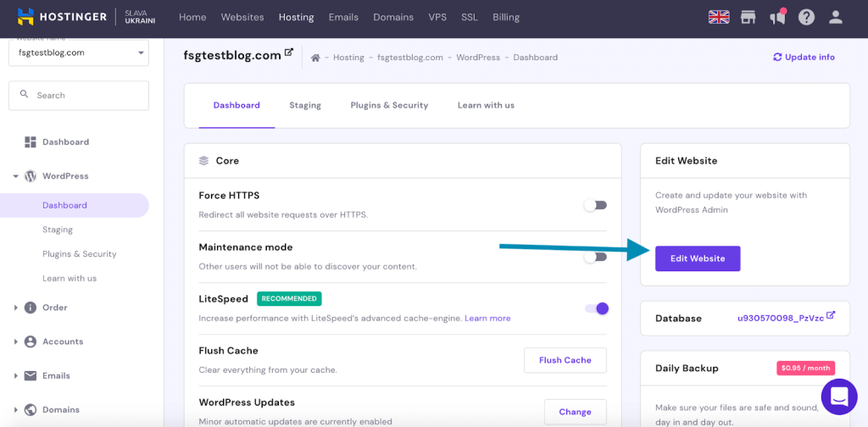
Task: Open the language selector UK flag
Action: 719,17
